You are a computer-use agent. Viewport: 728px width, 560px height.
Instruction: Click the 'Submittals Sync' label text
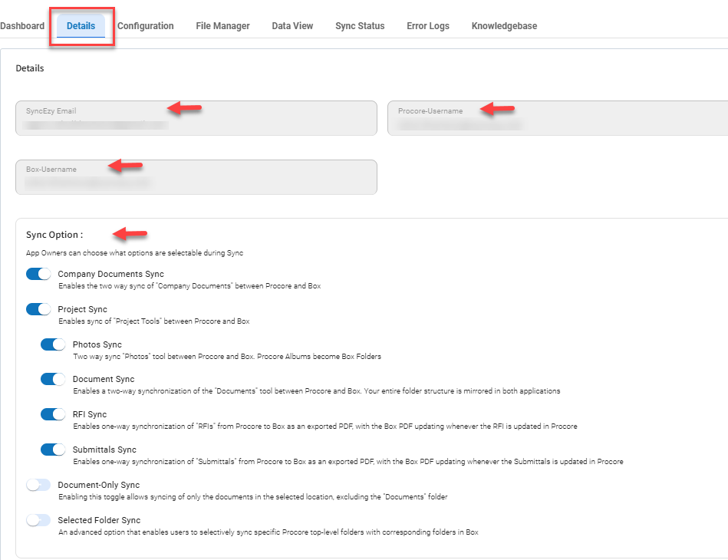point(104,450)
